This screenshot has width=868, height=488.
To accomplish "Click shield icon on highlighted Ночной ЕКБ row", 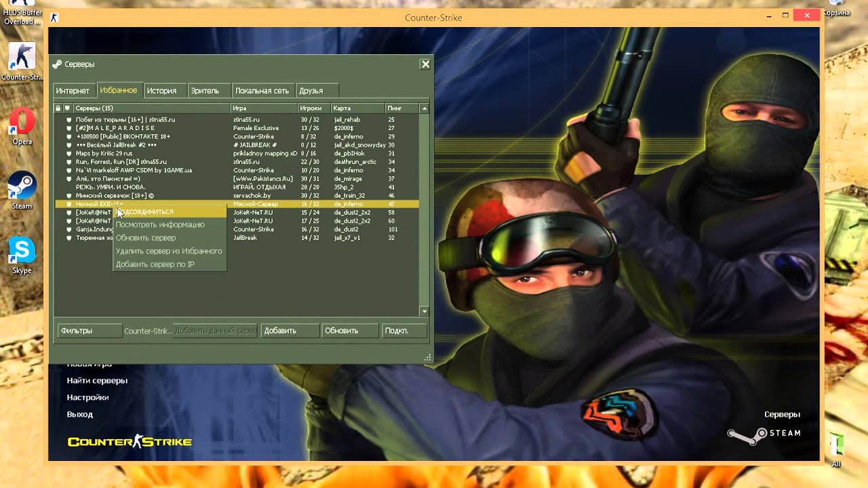I will point(69,204).
